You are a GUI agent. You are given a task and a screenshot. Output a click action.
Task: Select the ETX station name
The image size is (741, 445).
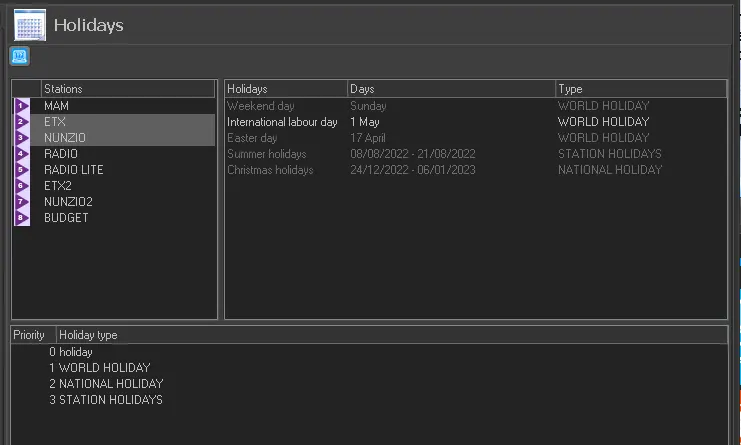55,122
